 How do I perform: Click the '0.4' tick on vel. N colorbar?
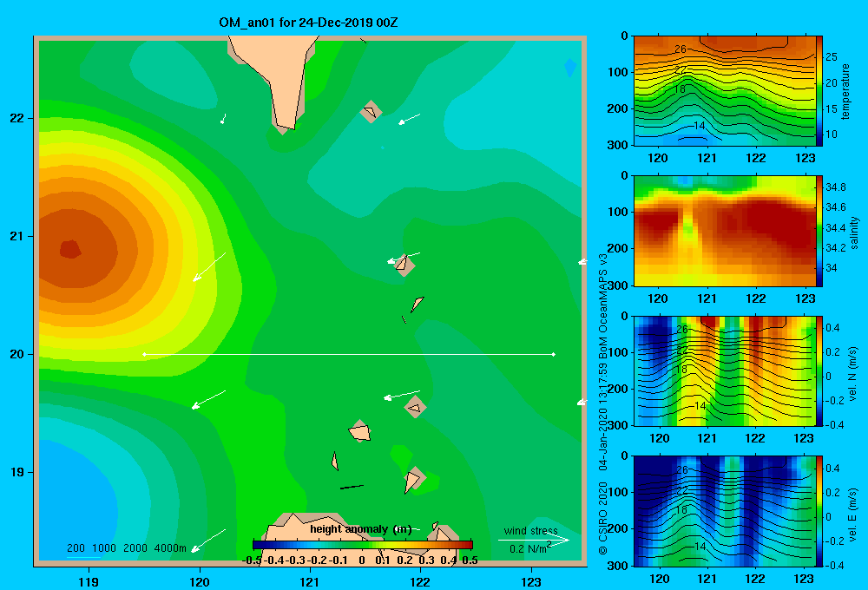pos(832,328)
